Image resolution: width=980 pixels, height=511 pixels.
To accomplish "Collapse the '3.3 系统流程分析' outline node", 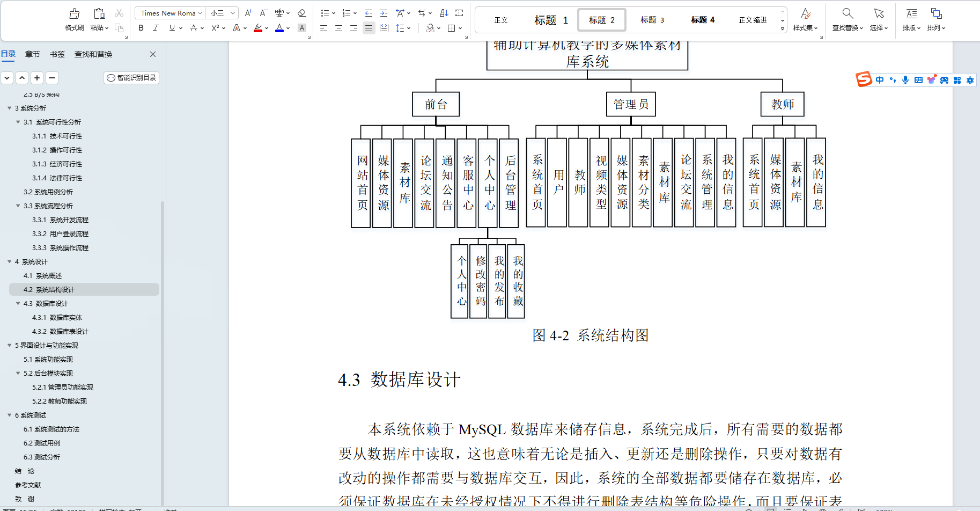I will point(18,206).
